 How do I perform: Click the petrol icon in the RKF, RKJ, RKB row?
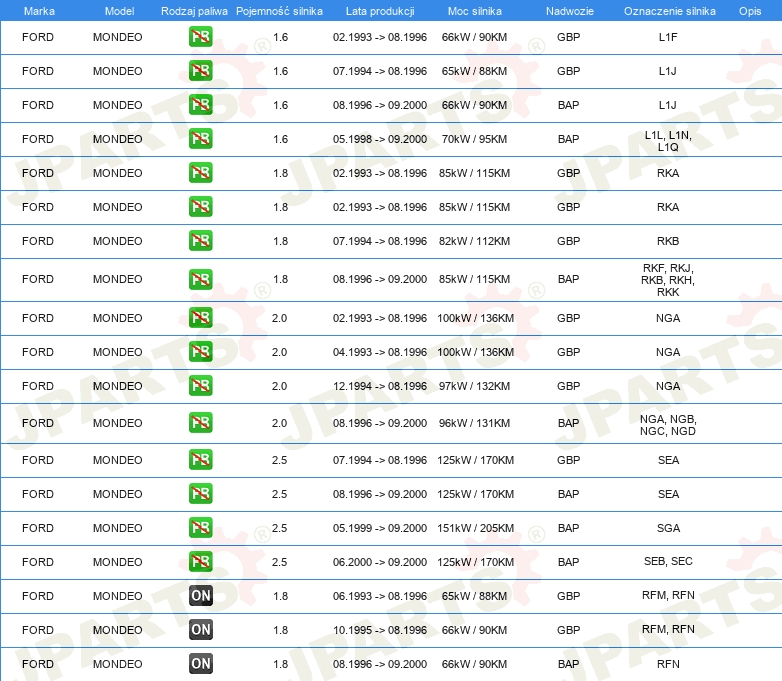click(200, 279)
